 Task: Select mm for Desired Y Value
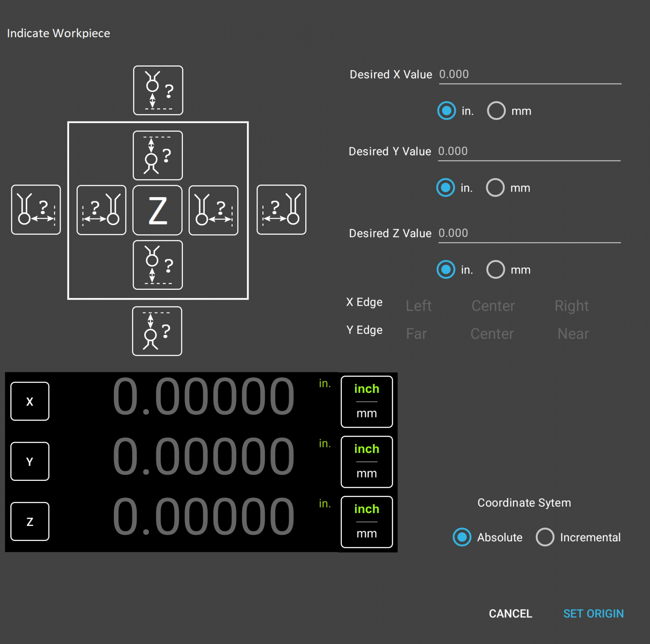pyautogui.click(x=495, y=188)
